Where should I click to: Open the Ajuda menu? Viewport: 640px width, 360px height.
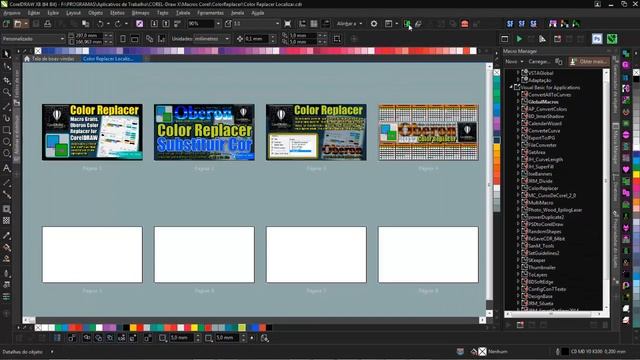(x=258, y=13)
